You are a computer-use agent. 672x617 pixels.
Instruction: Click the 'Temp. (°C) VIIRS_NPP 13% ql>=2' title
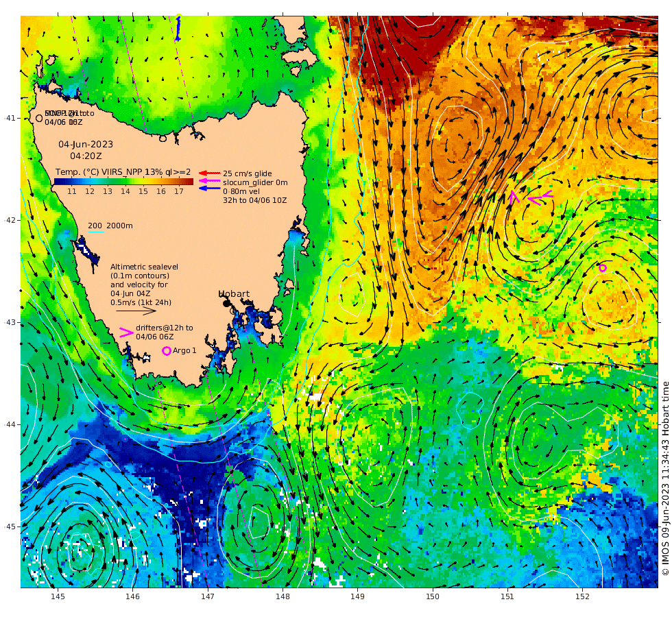tap(123, 172)
